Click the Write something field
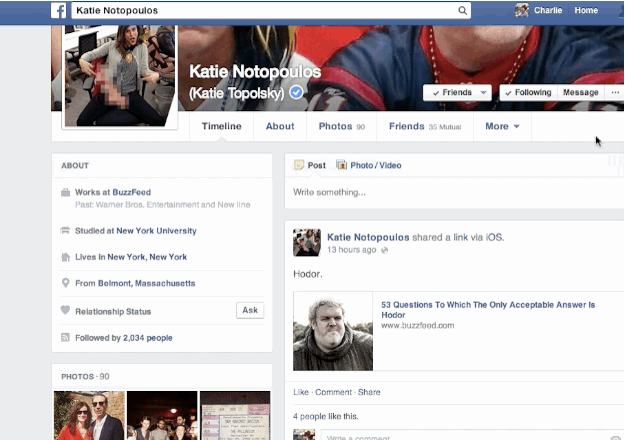 (454, 192)
